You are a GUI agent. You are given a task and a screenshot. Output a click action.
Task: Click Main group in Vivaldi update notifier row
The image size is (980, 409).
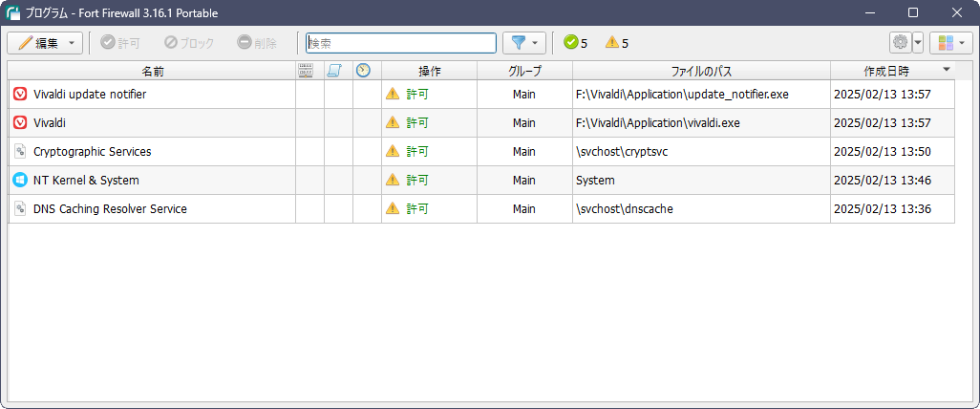[x=523, y=95]
